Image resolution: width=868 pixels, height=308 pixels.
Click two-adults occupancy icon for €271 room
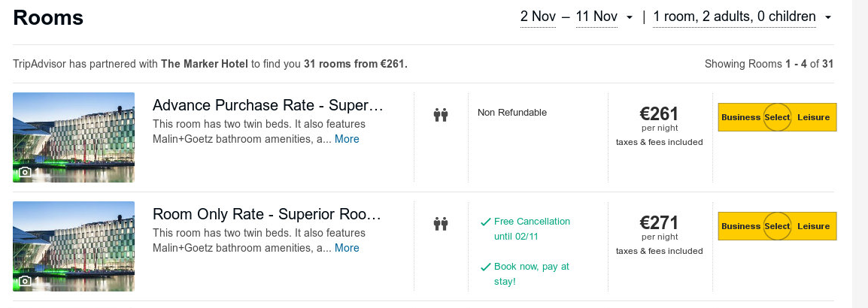coord(441,224)
